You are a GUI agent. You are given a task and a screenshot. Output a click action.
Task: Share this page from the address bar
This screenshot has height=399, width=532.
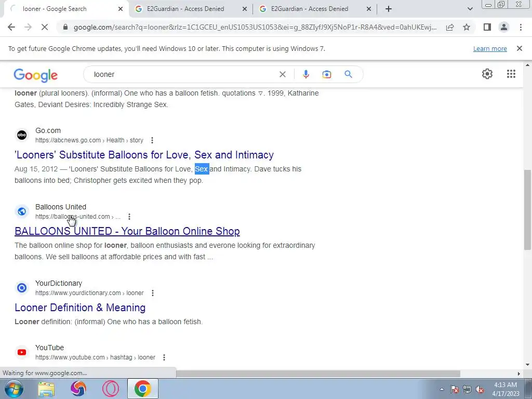[x=450, y=27]
